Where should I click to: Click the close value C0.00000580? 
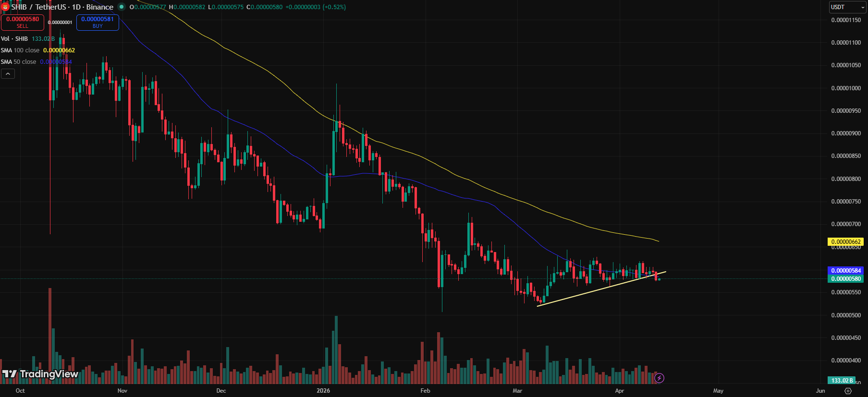[264, 7]
